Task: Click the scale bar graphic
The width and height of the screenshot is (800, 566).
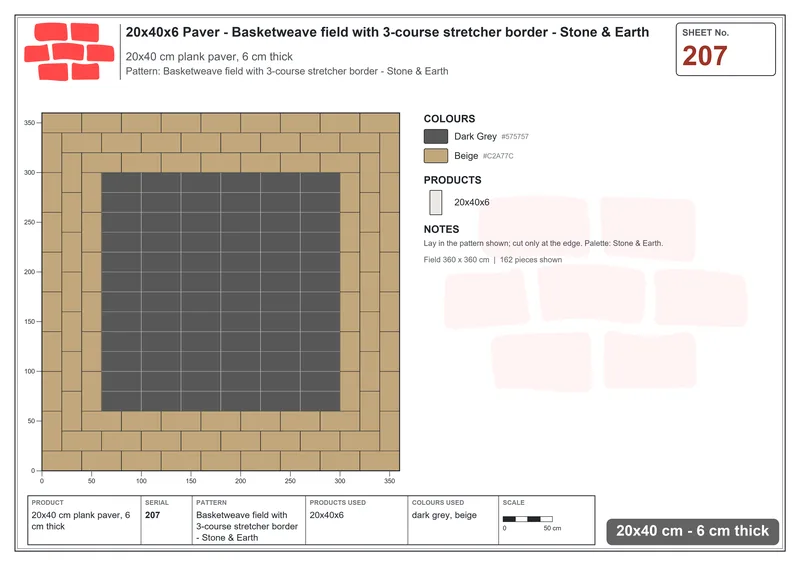Action: pos(528,519)
